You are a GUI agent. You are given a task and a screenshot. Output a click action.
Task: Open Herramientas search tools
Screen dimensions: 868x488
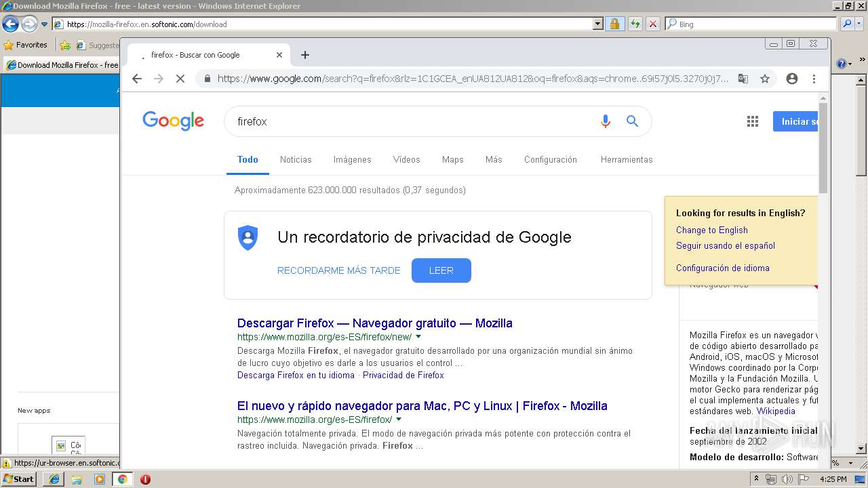click(x=627, y=160)
